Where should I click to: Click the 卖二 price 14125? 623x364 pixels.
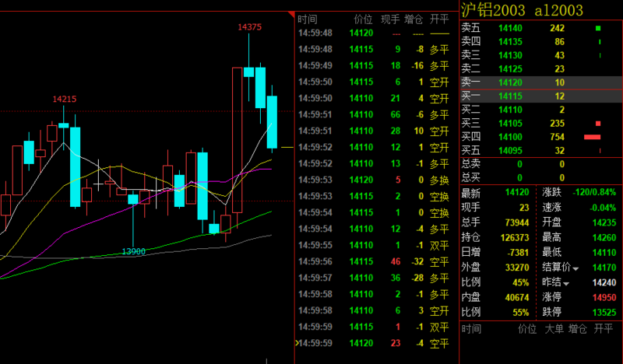click(510, 69)
